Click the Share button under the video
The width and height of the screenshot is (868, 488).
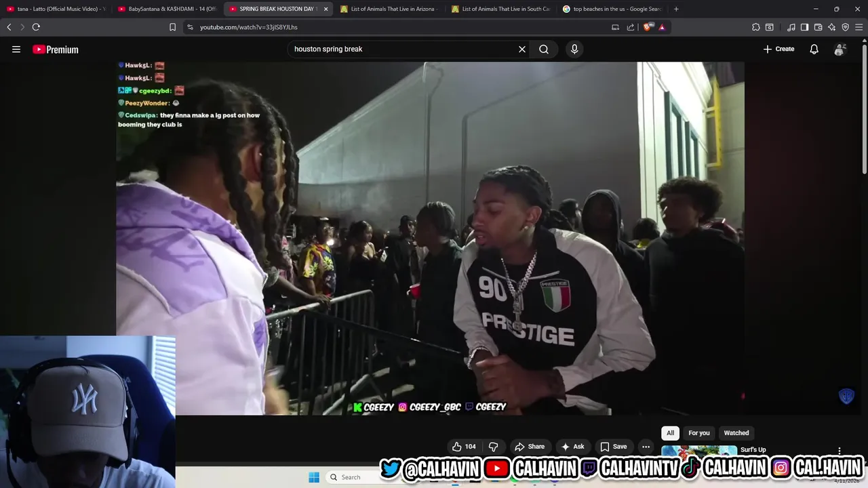[x=530, y=447]
